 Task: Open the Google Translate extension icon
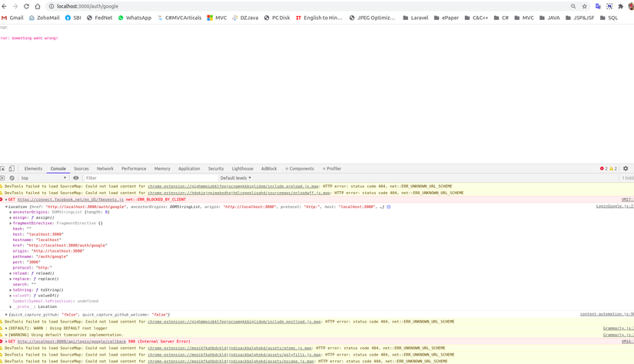tap(598, 6)
